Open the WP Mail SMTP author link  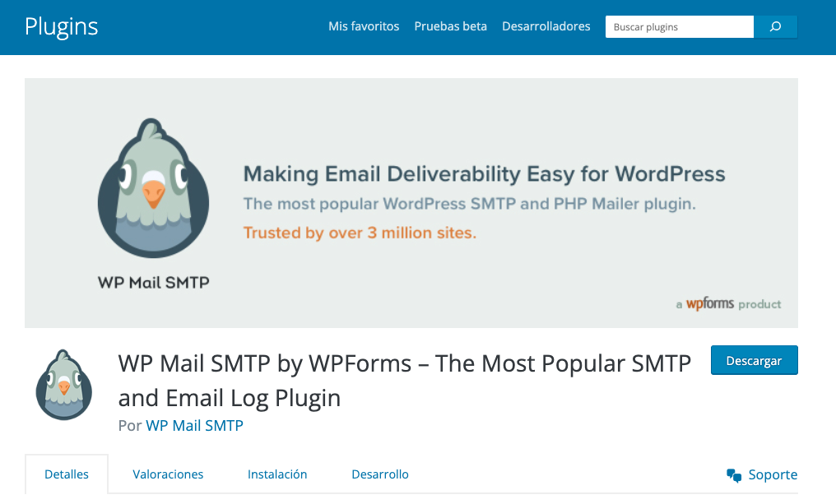[x=195, y=425]
